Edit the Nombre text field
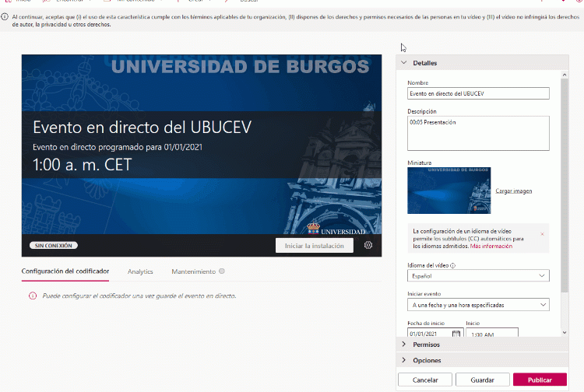 coord(478,93)
